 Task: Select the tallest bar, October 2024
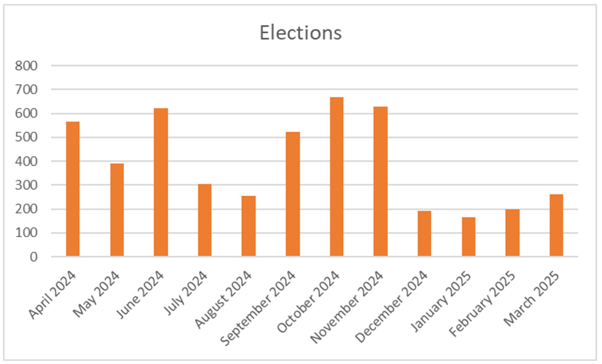337,177
